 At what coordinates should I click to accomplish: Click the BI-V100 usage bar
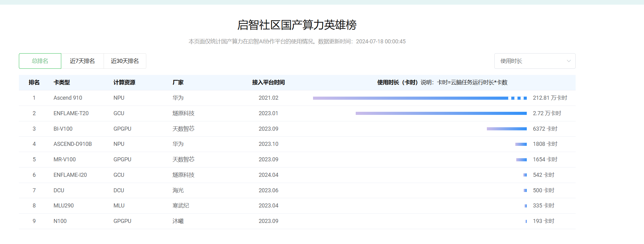point(507,129)
